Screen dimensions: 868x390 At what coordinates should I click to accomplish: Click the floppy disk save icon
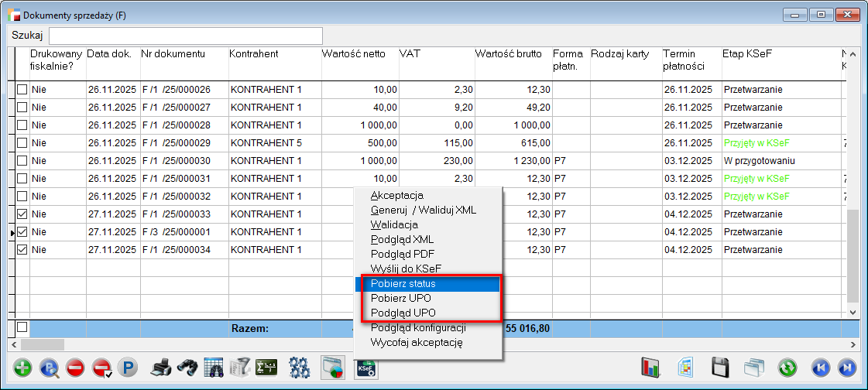[721, 368]
